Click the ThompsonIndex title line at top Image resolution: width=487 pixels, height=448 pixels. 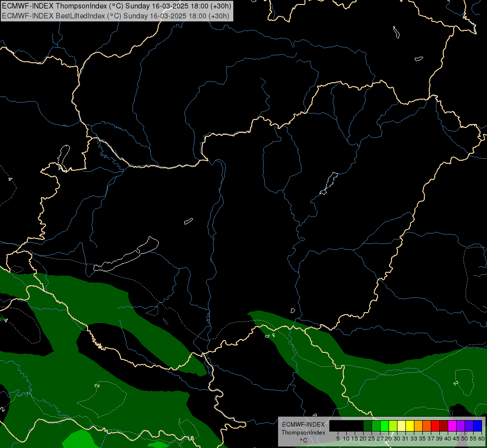(x=116, y=6)
